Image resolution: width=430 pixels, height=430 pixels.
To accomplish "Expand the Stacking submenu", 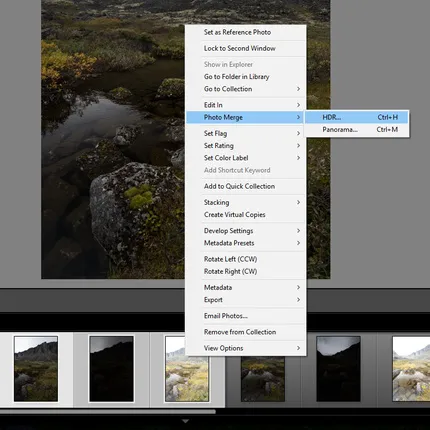I will pyautogui.click(x=246, y=202).
